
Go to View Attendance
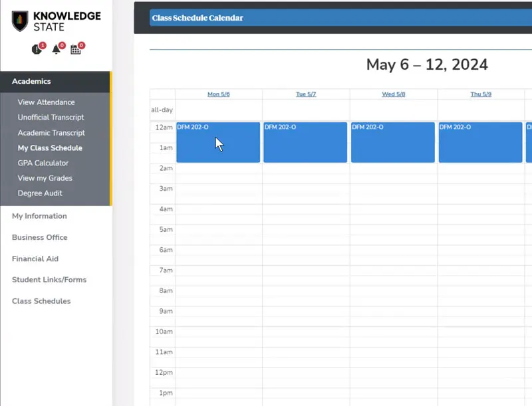click(x=46, y=102)
